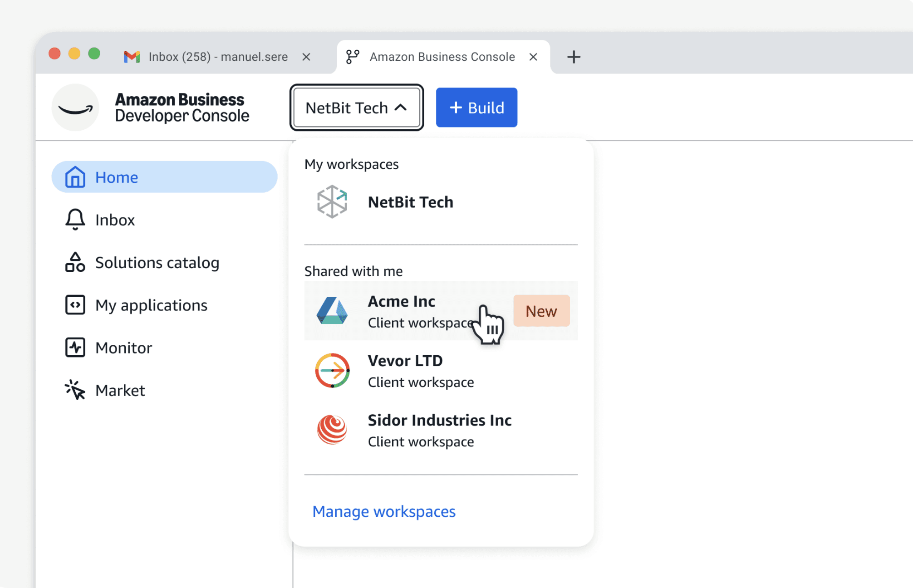The height and width of the screenshot is (588, 913).
Task: Click the New badge on Acme Inc
Action: coord(541,311)
